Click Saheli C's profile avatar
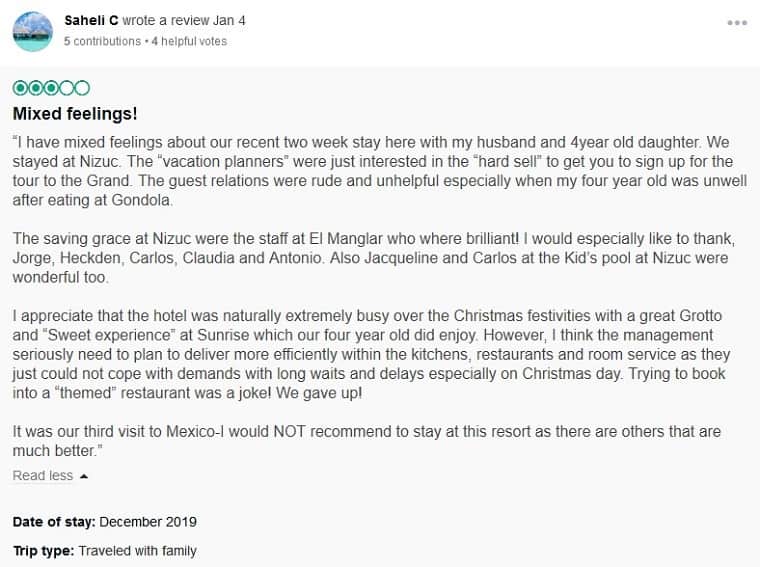 click(33, 32)
